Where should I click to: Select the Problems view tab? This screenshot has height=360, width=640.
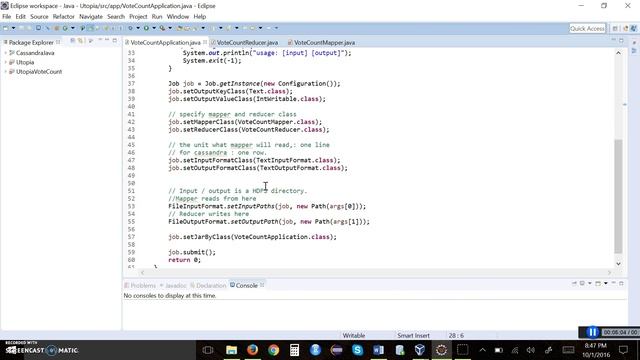tap(140, 285)
